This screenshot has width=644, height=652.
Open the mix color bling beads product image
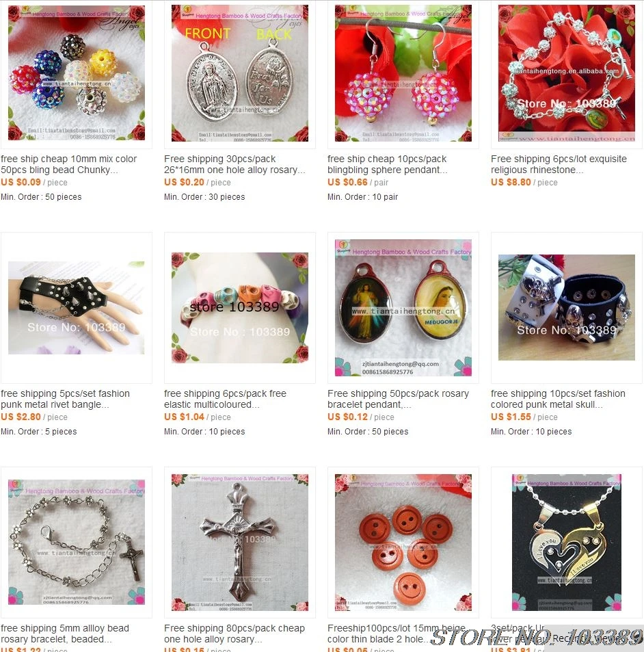click(77, 73)
